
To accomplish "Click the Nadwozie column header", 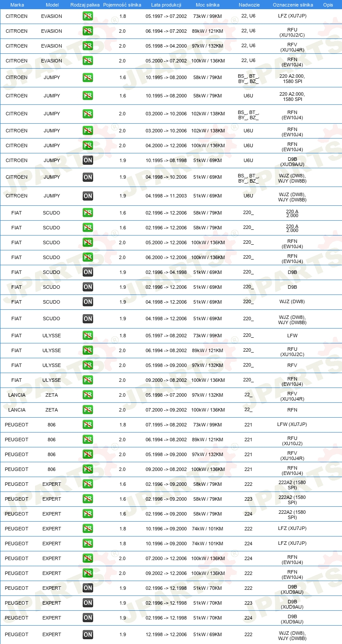I will (x=249, y=5).
